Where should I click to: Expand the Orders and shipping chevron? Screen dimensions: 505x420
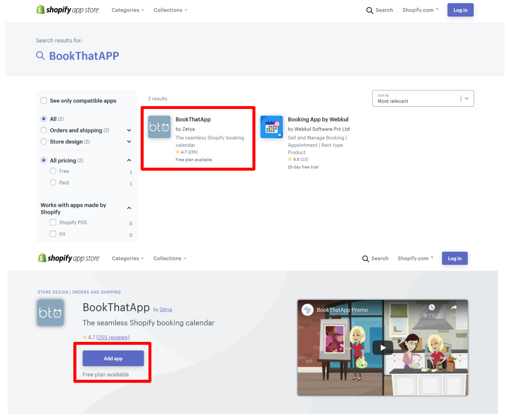point(129,130)
